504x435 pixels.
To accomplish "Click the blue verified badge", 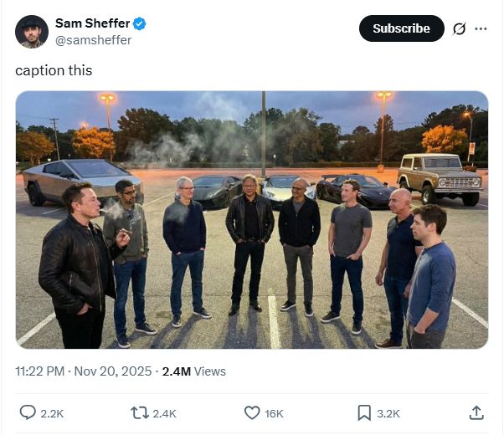I will coord(139,23).
